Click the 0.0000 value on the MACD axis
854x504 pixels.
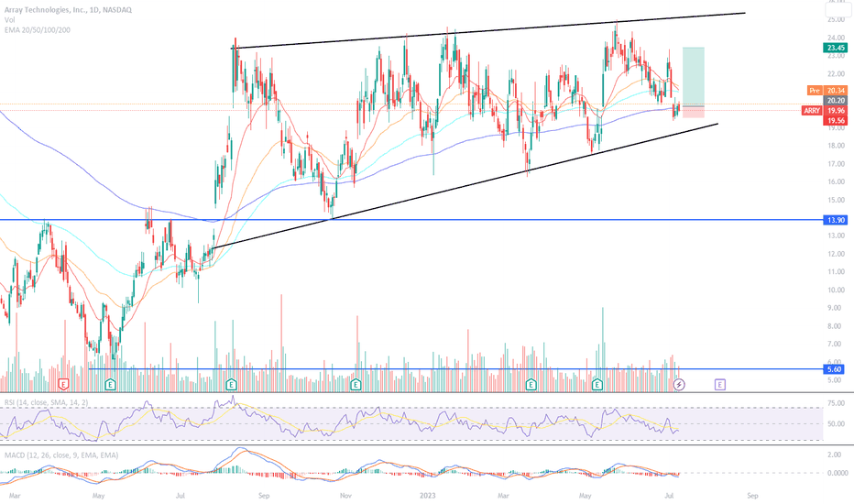click(x=836, y=473)
